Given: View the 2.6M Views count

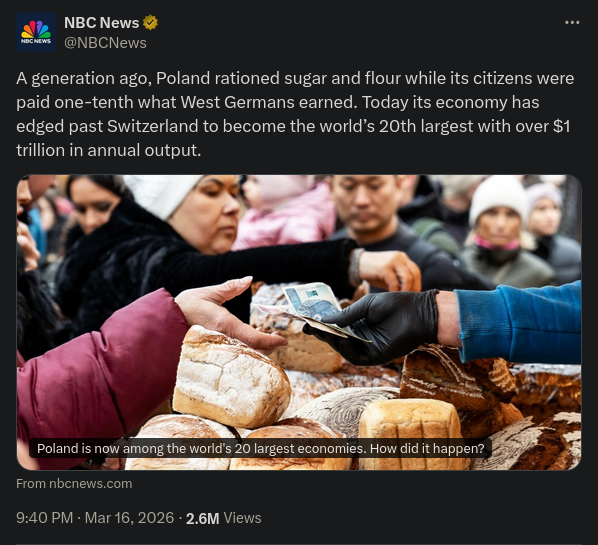Looking at the screenshot, I should point(223,518).
